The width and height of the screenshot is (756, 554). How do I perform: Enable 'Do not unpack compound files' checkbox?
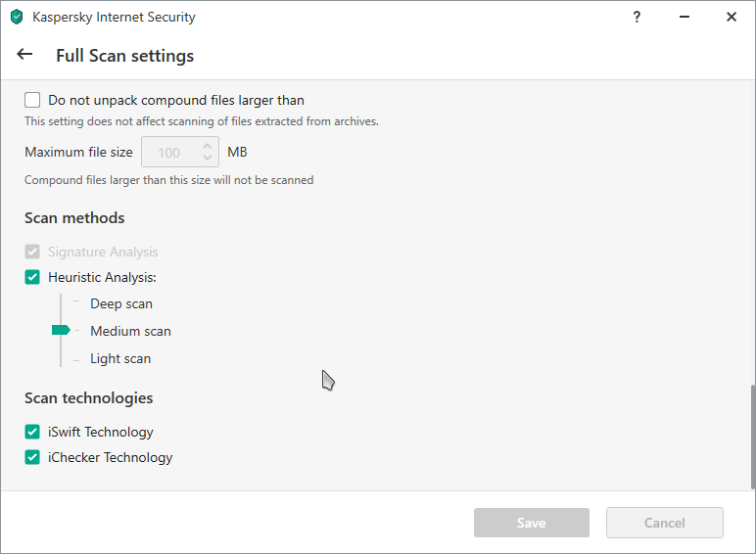pos(32,100)
